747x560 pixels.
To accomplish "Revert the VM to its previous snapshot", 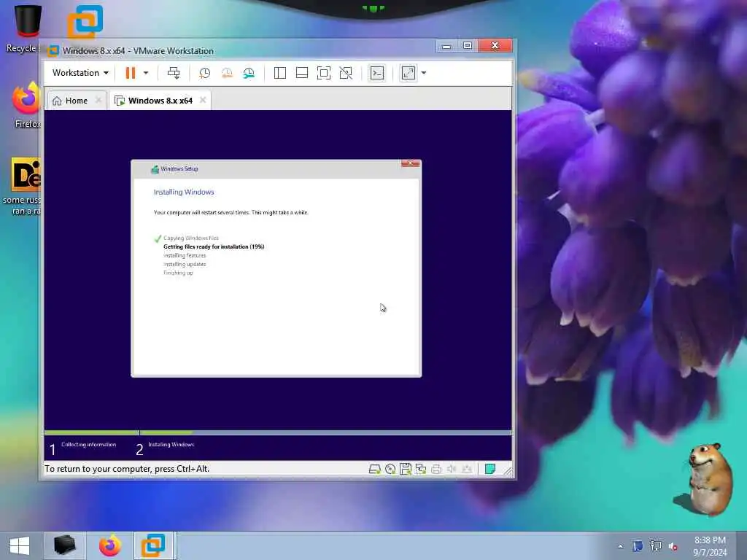I will pos(227,73).
